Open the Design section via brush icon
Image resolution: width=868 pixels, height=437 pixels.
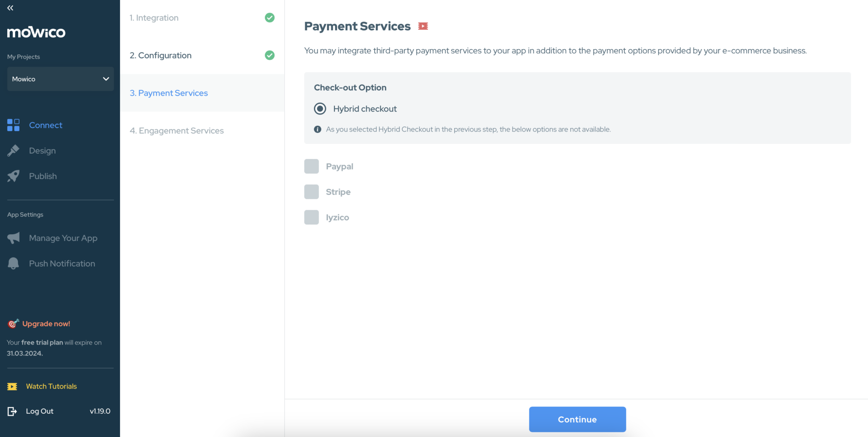point(14,150)
